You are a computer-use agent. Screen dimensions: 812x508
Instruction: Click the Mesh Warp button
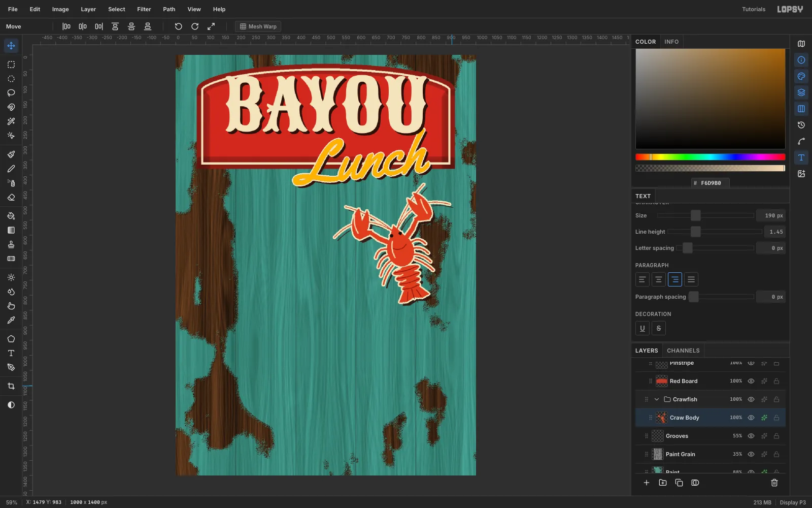pyautogui.click(x=258, y=26)
